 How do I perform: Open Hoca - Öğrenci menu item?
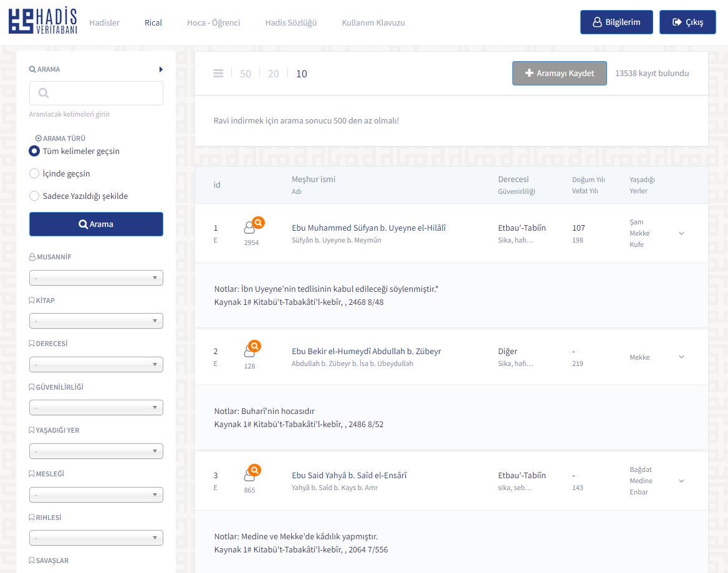pos(213,22)
